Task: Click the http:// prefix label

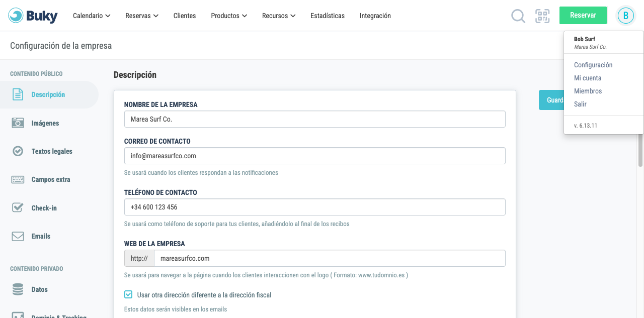Action: (x=139, y=258)
